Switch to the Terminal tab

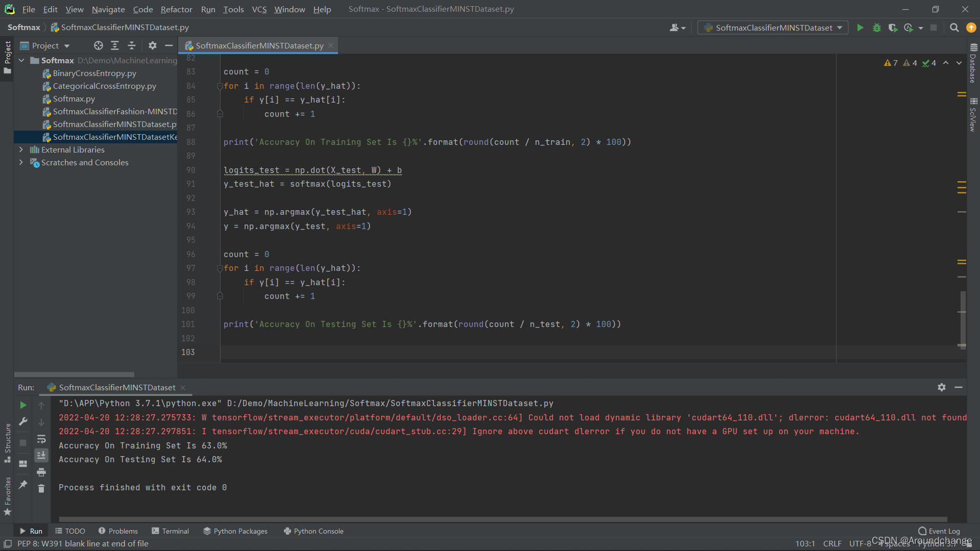click(170, 531)
